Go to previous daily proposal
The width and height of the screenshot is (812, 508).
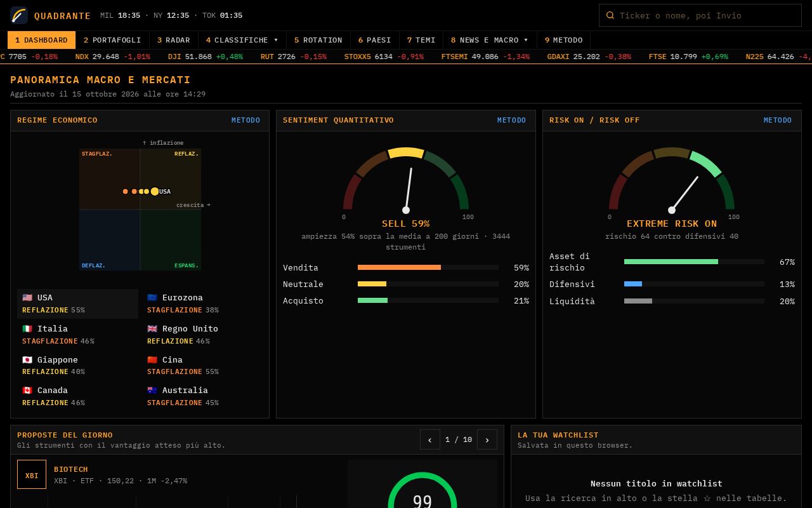click(430, 439)
